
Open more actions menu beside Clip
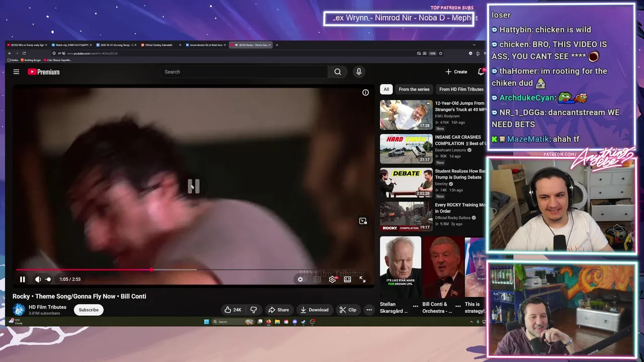369,310
